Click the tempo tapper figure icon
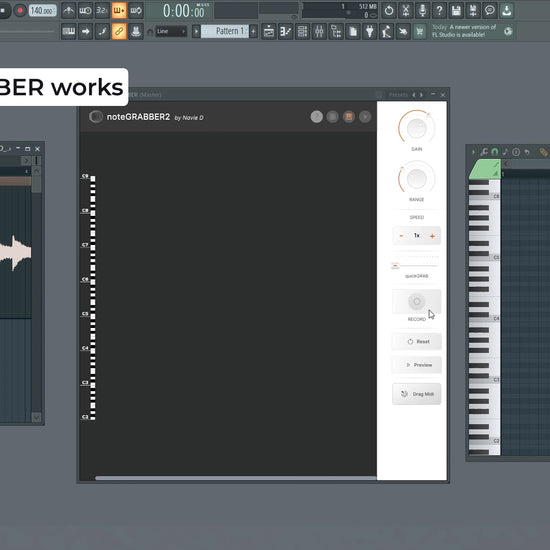550x550 pixels. pyautogui.click(x=387, y=32)
